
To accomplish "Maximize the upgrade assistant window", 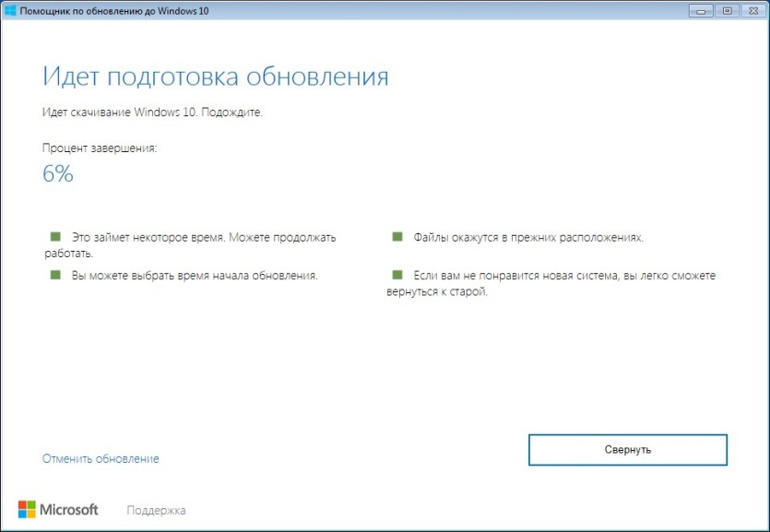I will tap(728, 11).
